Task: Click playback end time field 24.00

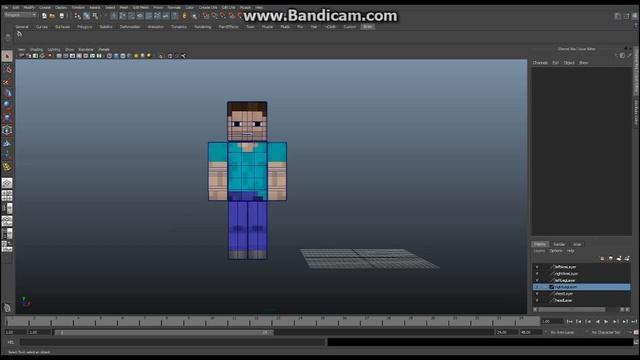Action: click(507, 332)
